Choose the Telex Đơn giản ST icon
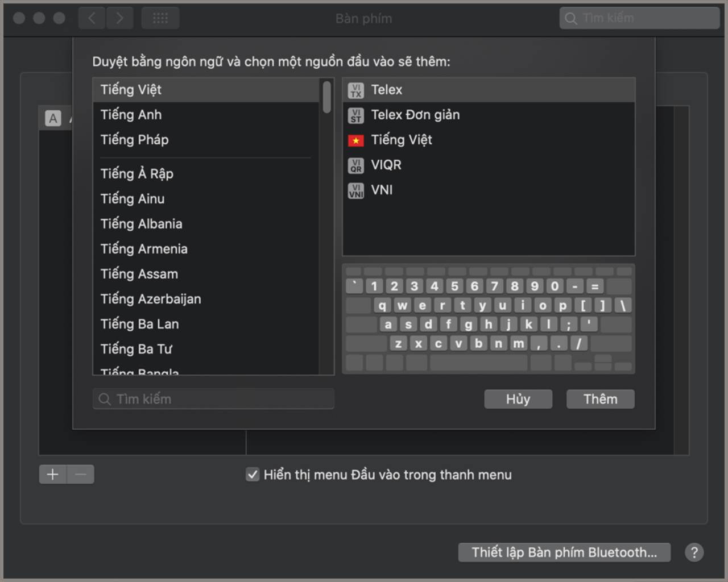 (356, 115)
